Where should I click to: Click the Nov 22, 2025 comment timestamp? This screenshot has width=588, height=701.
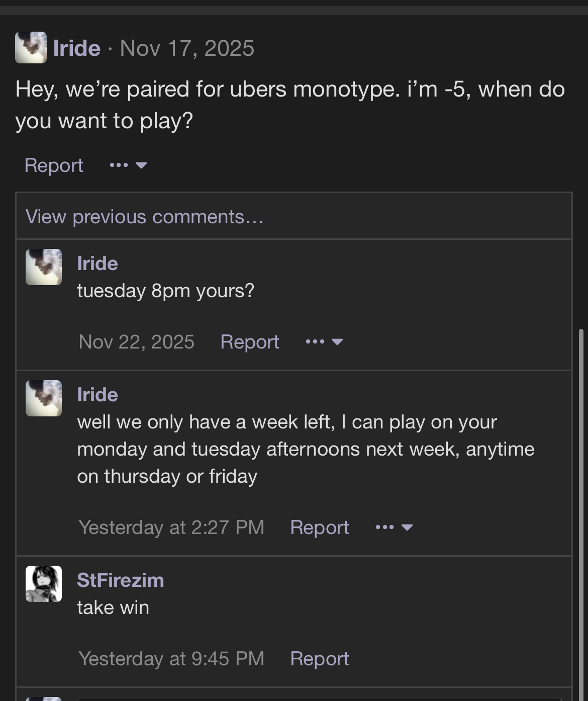point(136,342)
